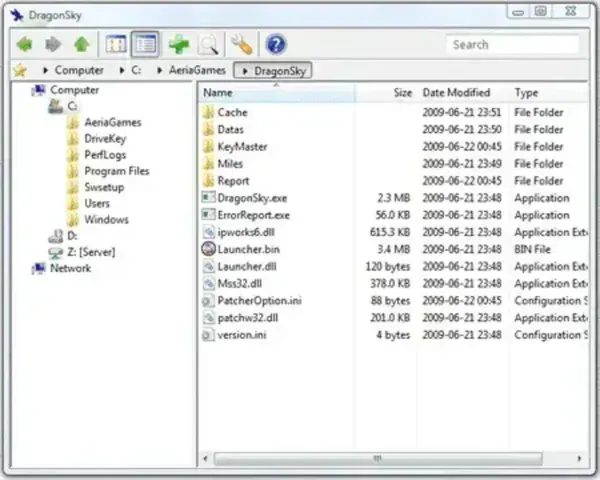Select Computer in the folder tree
Screen dimensions: 600x480
point(74,90)
